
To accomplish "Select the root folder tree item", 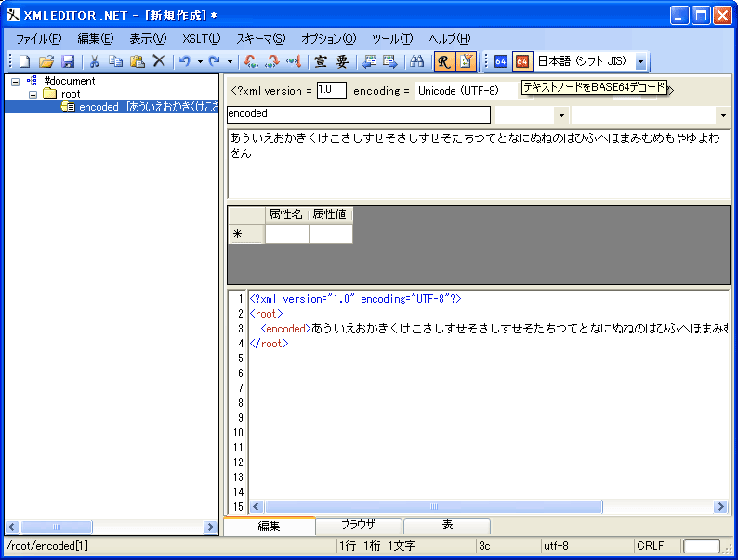I will 71,94.
